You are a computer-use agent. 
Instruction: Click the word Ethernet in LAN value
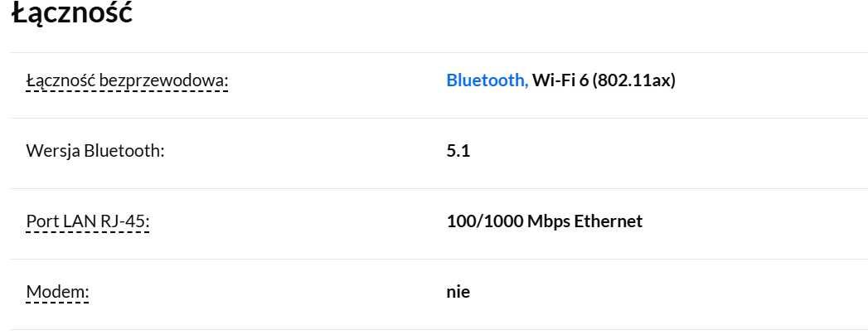(x=609, y=221)
